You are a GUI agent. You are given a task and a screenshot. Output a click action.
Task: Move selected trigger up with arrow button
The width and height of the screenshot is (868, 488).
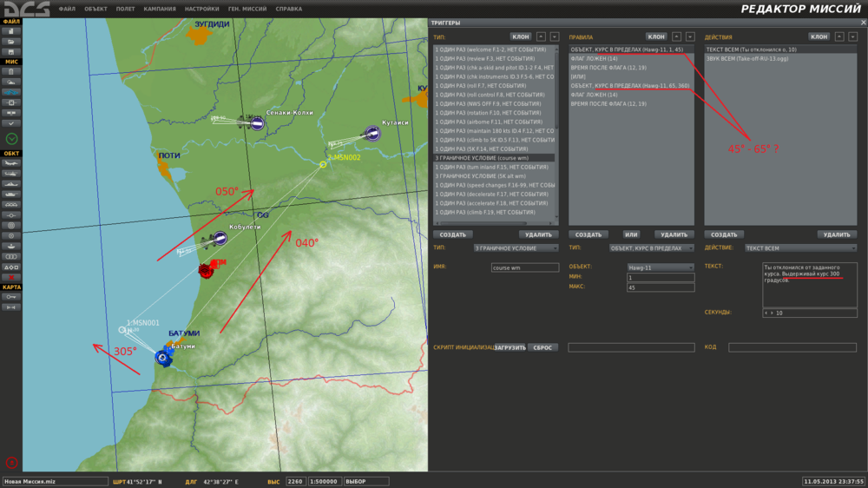pyautogui.click(x=541, y=37)
